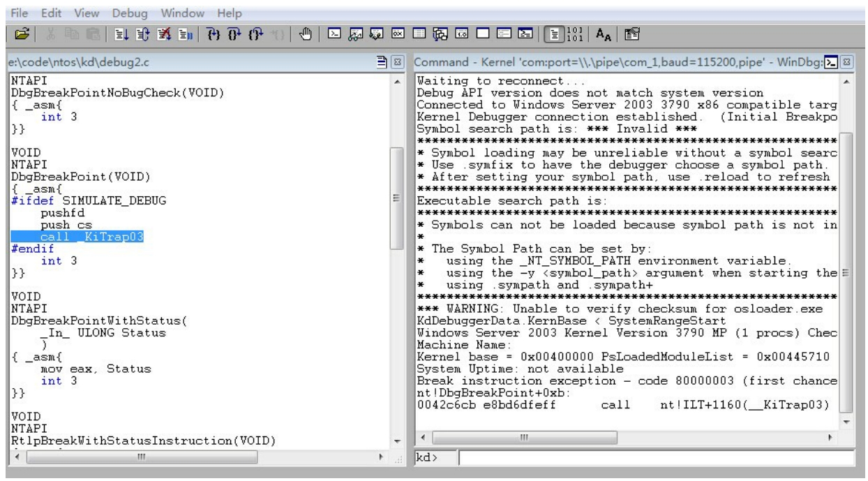Click the kd> command input field
868x481 pixels.
(654, 459)
